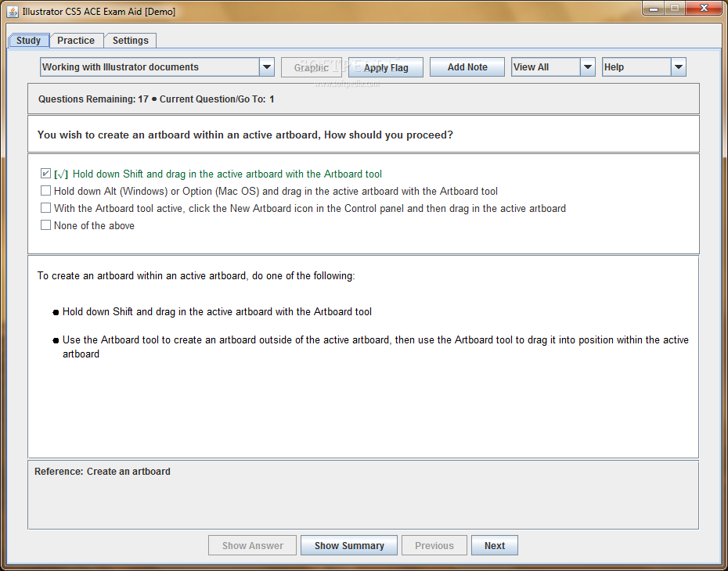This screenshot has height=571, width=728.
Task: Check the 'Hold down Alt (Windows) or Option' answer
Action: [x=45, y=191]
